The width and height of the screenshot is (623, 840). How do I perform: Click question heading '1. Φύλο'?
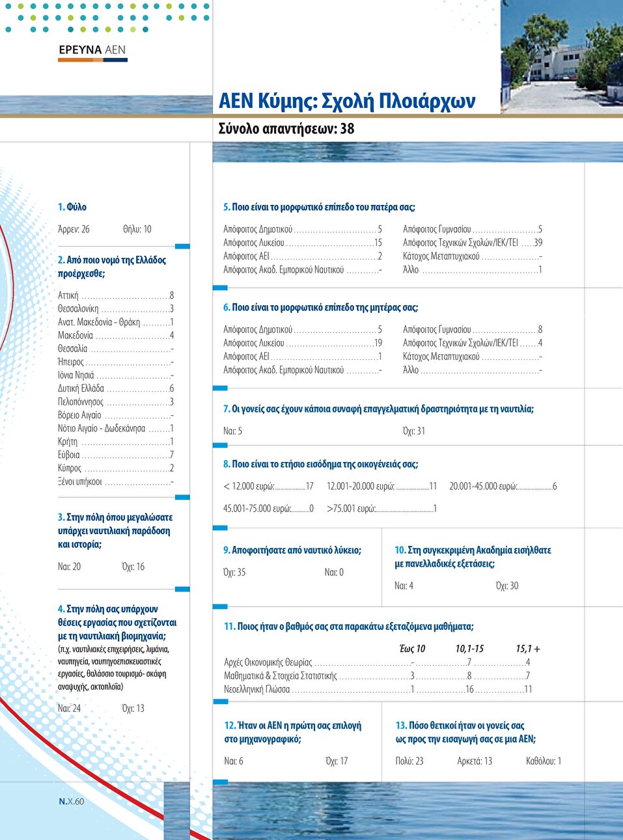[x=72, y=207]
